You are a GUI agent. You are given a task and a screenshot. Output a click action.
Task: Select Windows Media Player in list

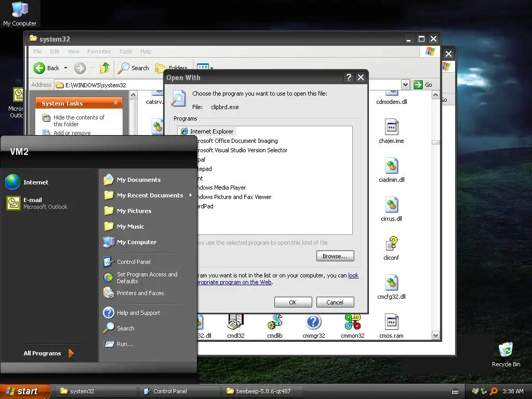click(221, 187)
